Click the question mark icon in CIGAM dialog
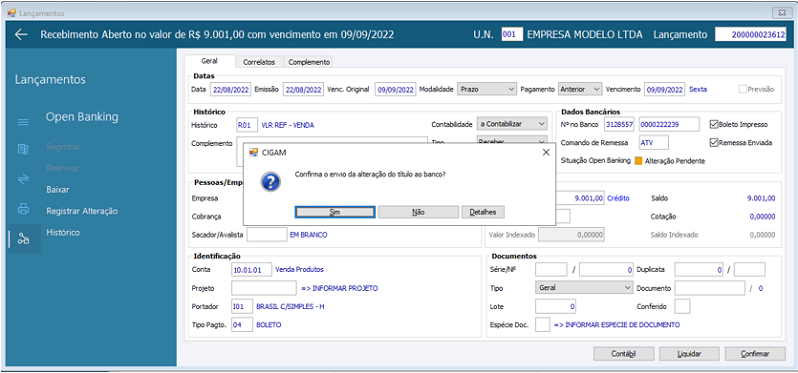Image resolution: width=798 pixels, height=373 pixels. click(x=271, y=182)
